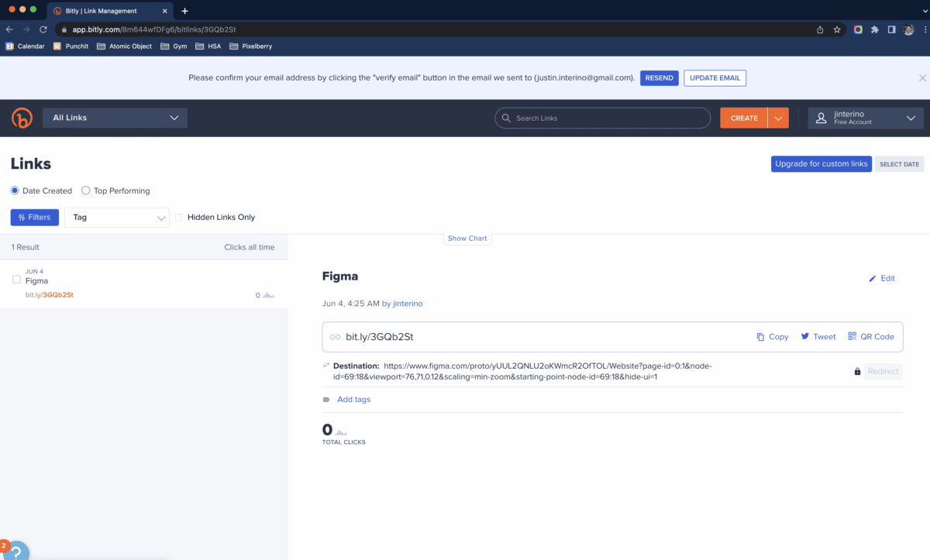Click the Edit pencil icon
Screen dimensions: 930x560
[873, 277]
